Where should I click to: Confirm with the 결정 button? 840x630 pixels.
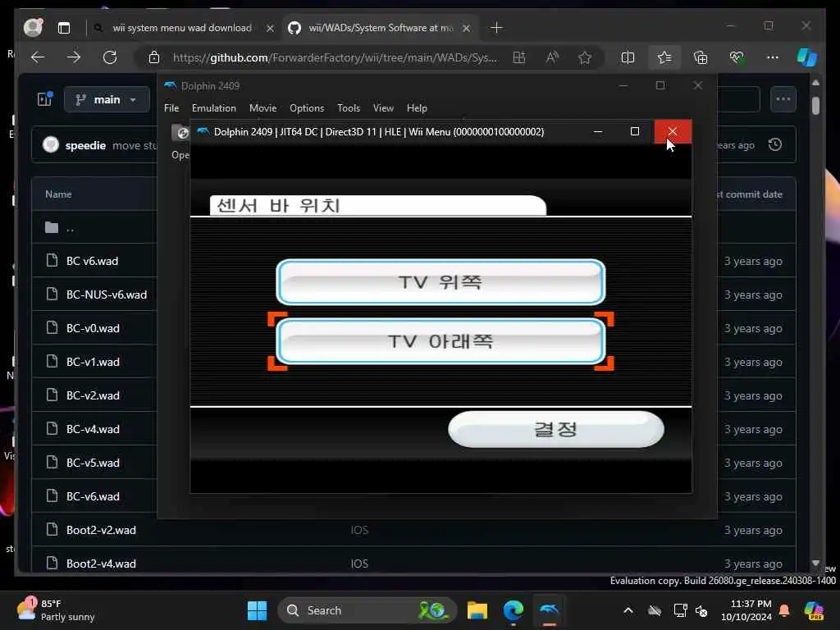pyautogui.click(x=556, y=429)
